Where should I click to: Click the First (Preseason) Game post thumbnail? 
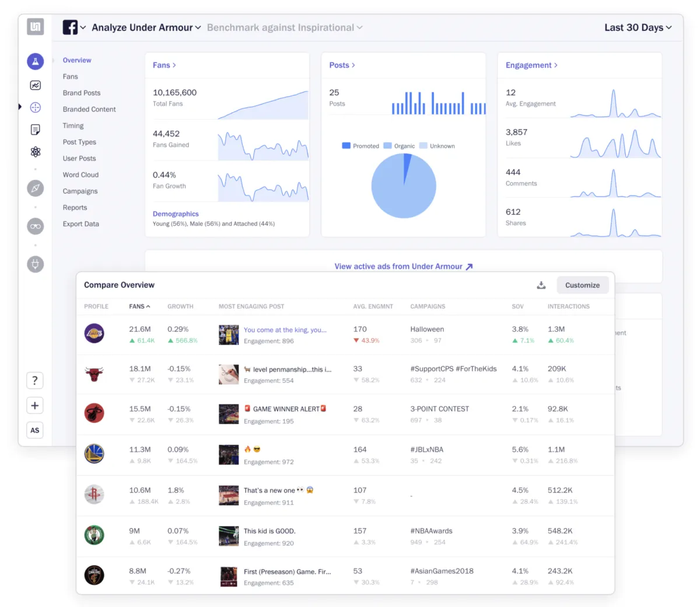coord(229,576)
